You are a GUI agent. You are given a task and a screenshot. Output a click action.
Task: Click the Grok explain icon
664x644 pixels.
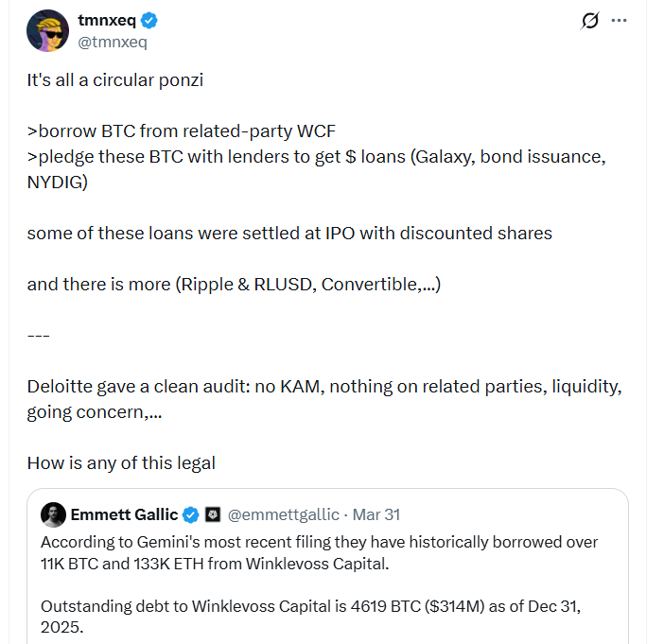click(590, 21)
